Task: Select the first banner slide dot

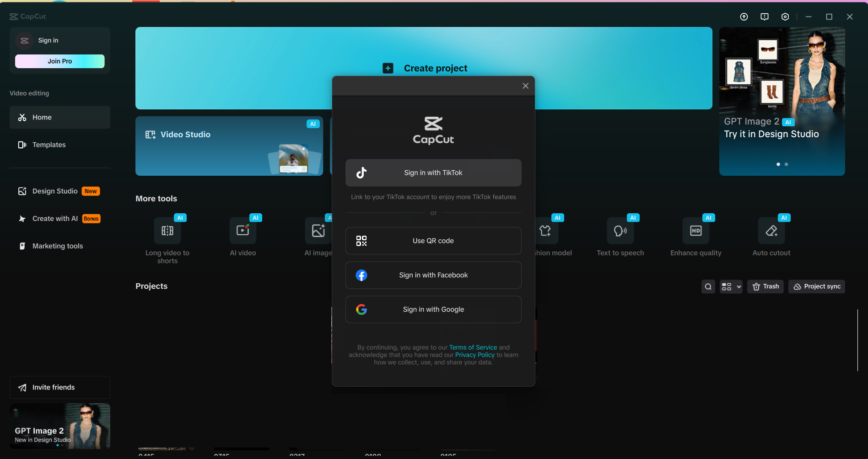Action: (778, 164)
